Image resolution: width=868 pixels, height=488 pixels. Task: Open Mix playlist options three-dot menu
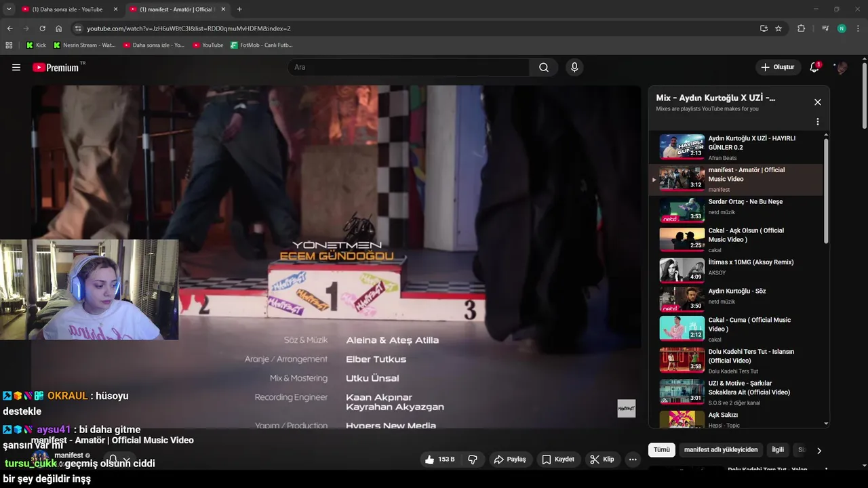(x=818, y=121)
